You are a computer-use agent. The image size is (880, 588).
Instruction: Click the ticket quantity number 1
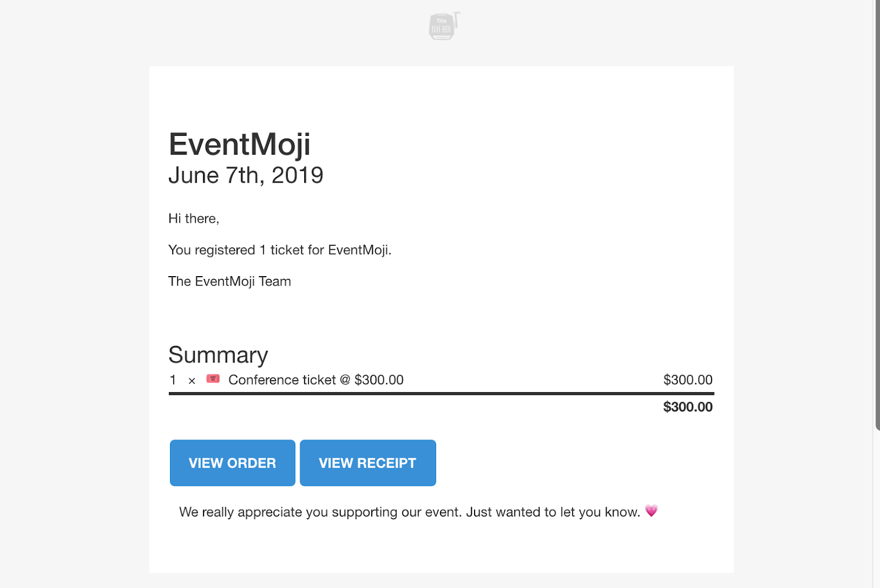point(173,380)
